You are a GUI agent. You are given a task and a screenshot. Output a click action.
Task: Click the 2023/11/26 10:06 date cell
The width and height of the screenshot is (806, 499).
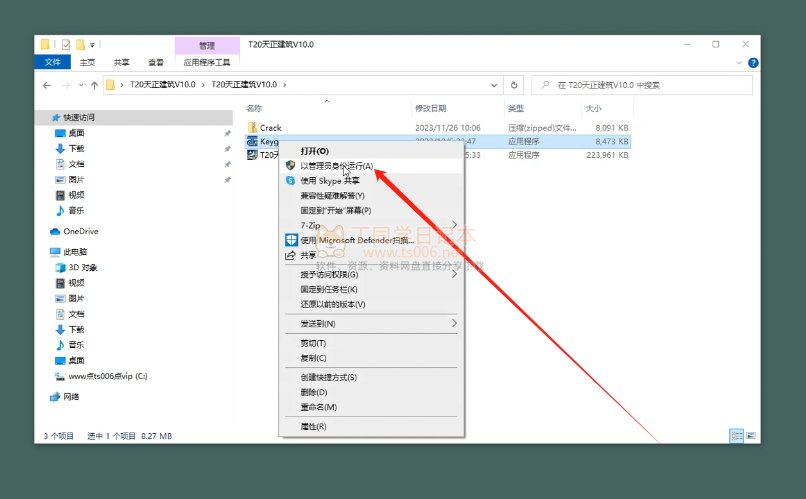pos(448,127)
